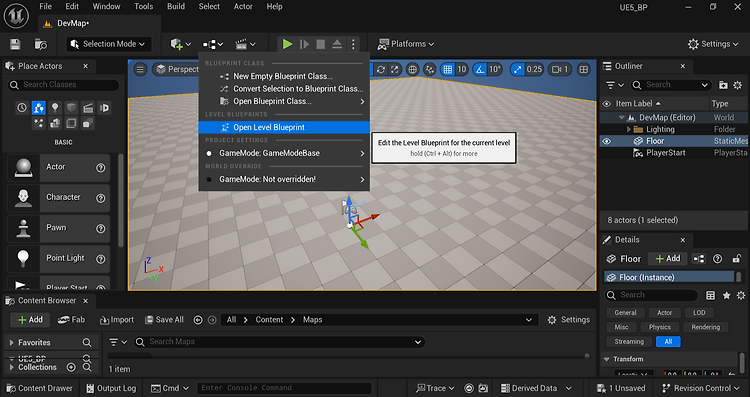Toggle rotation snapping in viewport
This screenshot has height=397, width=750.
(480, 69)
